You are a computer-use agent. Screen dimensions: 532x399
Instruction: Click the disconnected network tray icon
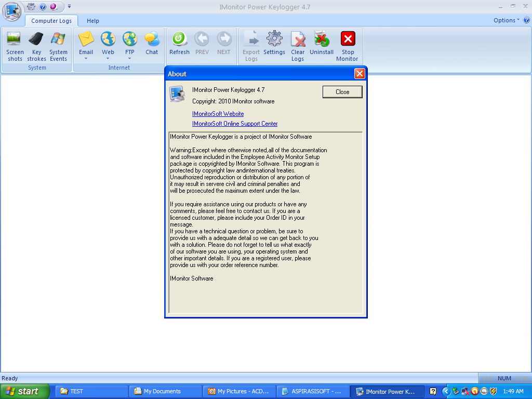pyautogui.click(x=465, y=391)
